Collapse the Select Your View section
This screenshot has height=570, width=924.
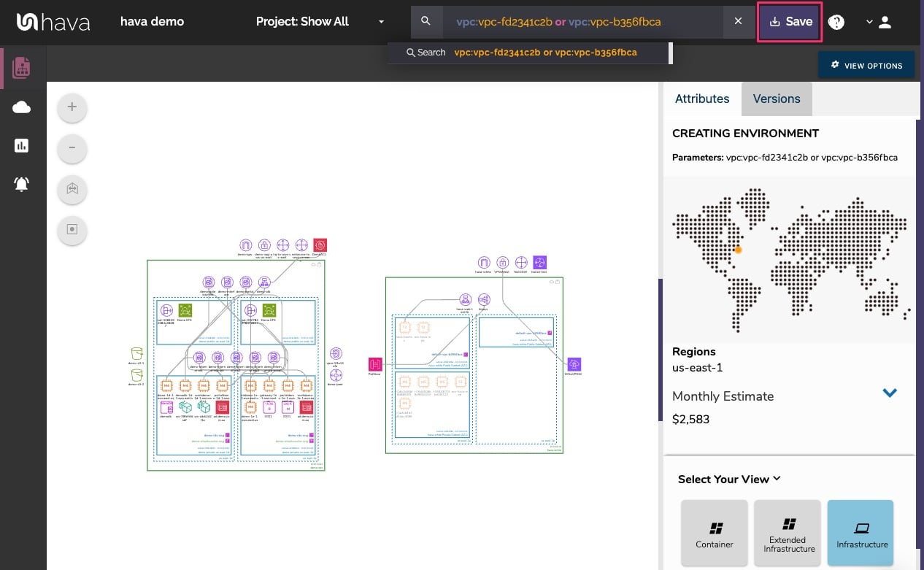click(775, 478)
